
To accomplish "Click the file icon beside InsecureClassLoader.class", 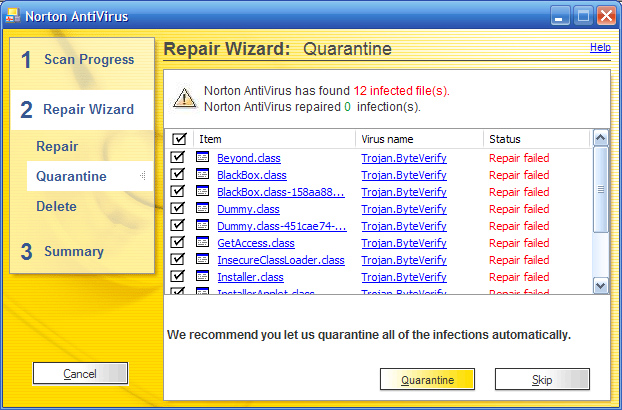I will (203, 259).
